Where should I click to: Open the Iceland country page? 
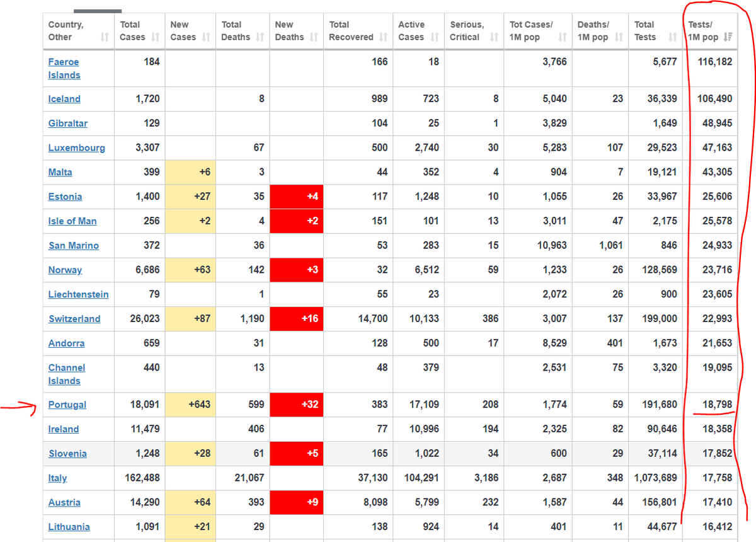pos(64,98)
